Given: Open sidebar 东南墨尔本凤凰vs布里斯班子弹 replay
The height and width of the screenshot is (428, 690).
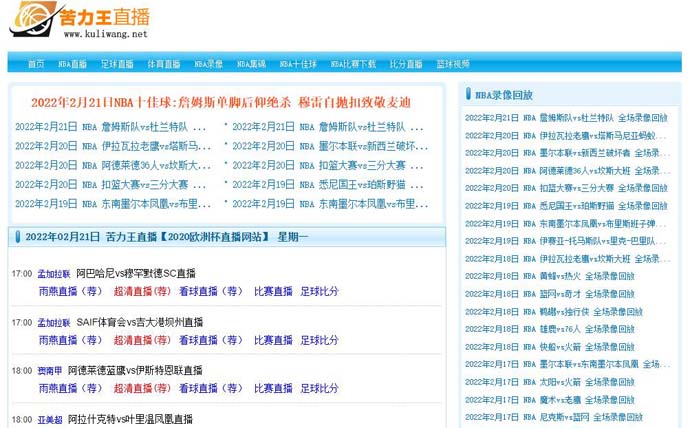Looking at the screenshot, I should [x=566, y=224].
